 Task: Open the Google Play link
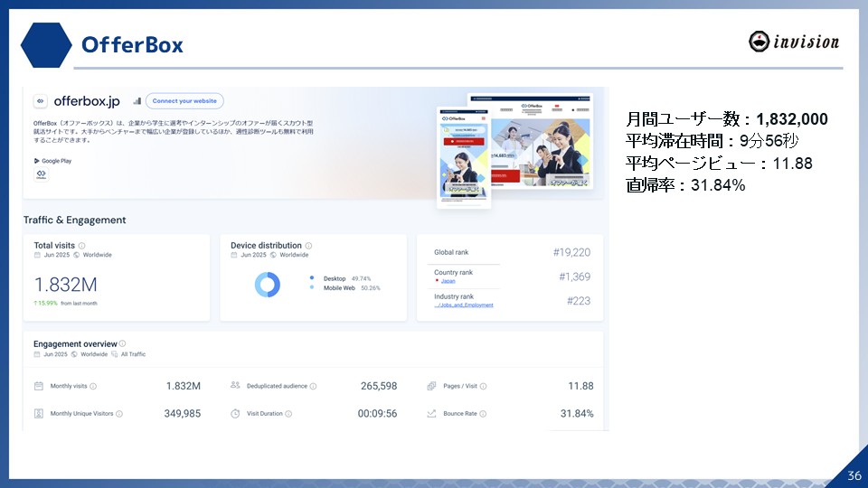tap(52, 161)
